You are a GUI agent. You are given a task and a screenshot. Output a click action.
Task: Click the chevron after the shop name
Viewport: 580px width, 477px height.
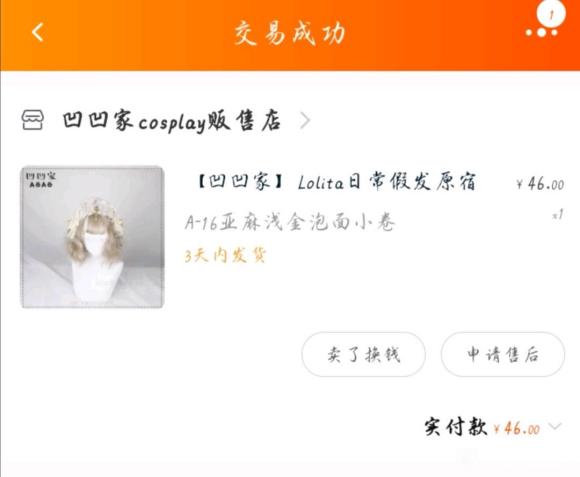coord(305,121)
